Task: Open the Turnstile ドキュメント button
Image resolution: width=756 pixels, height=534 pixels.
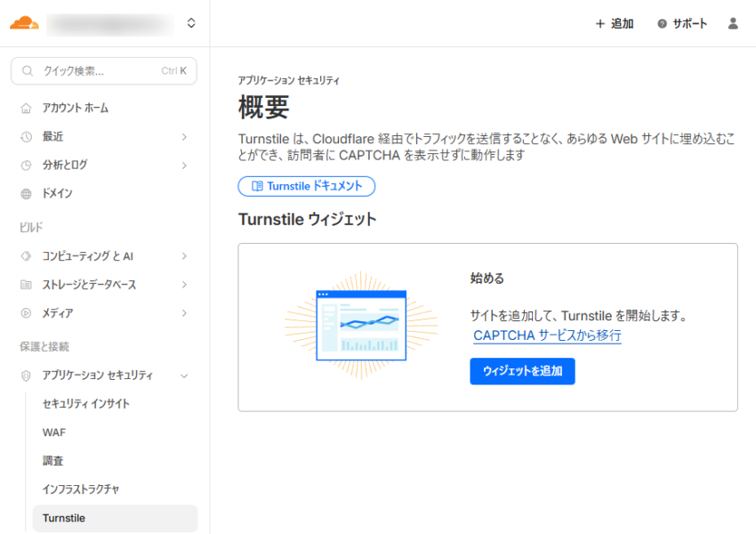Action: pos(307,186)
